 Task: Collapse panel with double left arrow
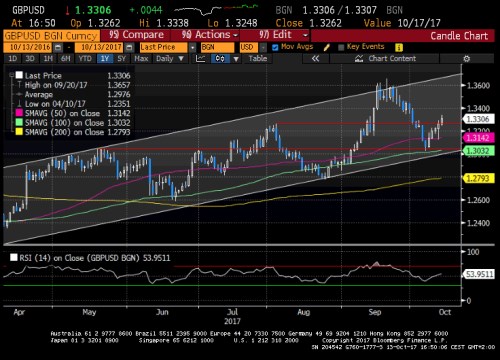tap(315, 59)
